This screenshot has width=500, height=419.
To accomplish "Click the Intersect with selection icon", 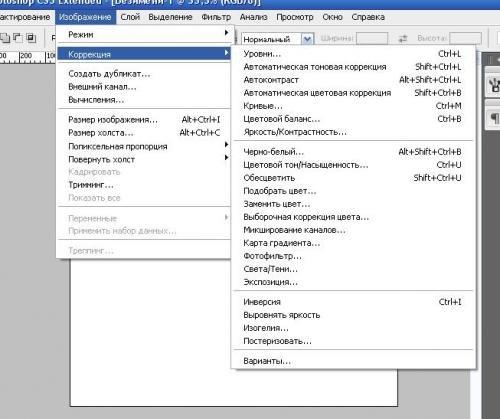I will (31, 38).
